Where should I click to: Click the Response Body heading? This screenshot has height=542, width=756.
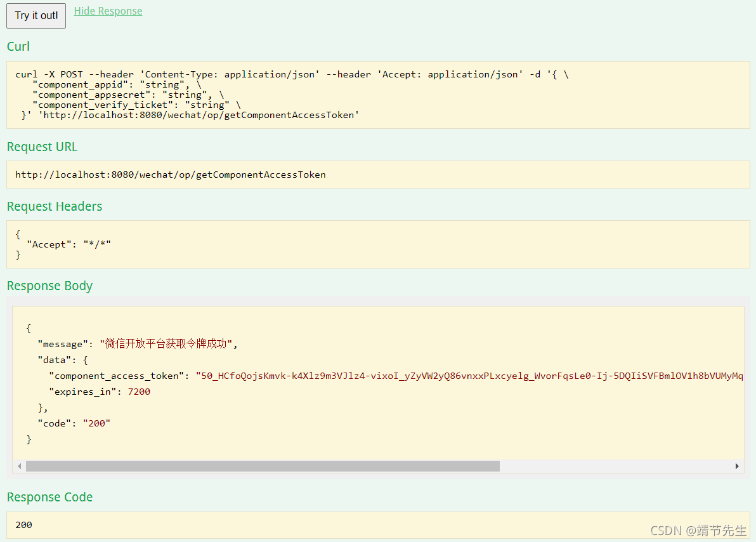(49, 286)
